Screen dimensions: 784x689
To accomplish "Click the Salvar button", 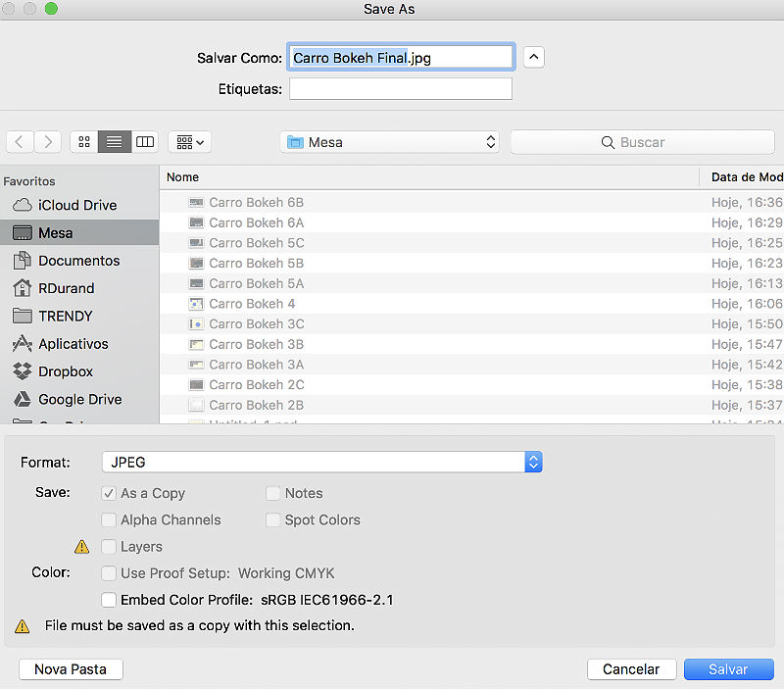I will (728, 669).
